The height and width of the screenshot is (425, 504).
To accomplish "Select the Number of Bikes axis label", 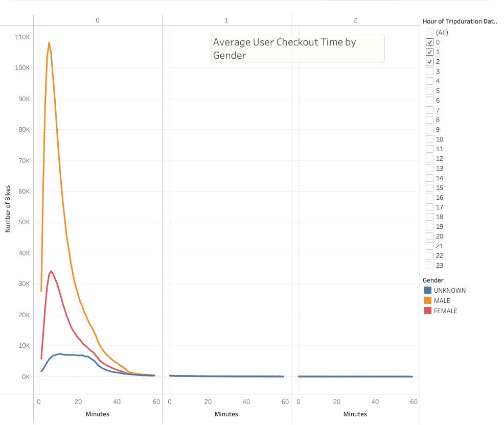I will point(8,209).
